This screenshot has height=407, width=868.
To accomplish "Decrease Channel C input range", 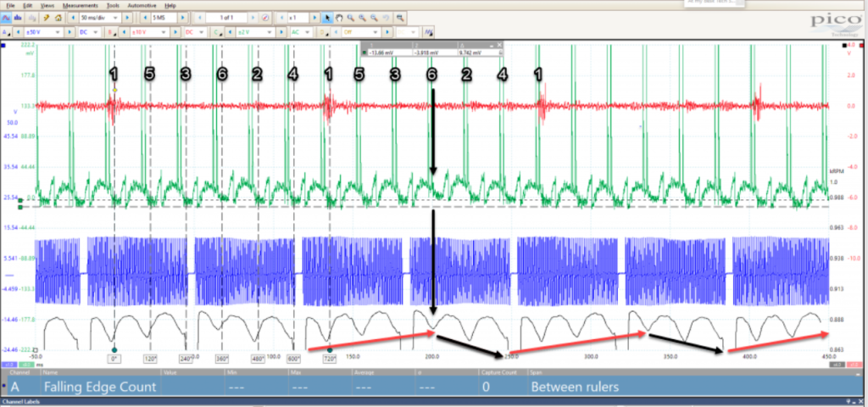I will pos(229,32).
